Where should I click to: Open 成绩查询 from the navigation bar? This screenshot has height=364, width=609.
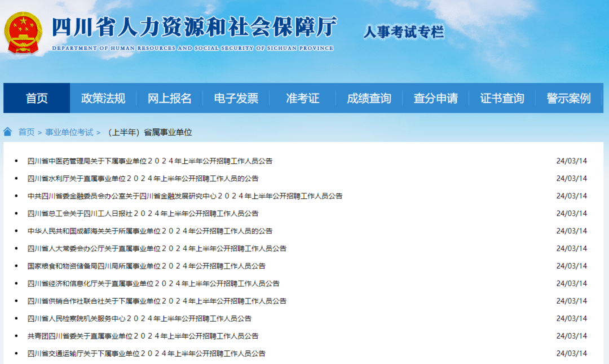[x=369, y=99]
